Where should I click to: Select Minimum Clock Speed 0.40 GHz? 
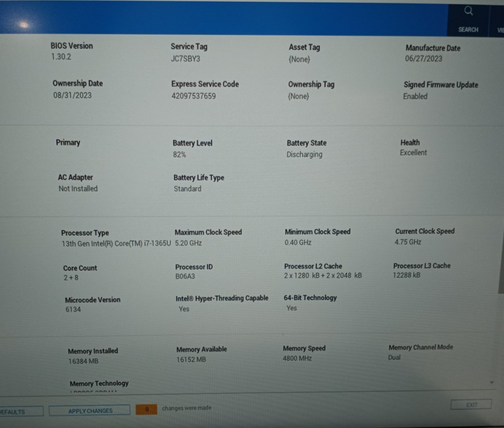click(298, 243)
